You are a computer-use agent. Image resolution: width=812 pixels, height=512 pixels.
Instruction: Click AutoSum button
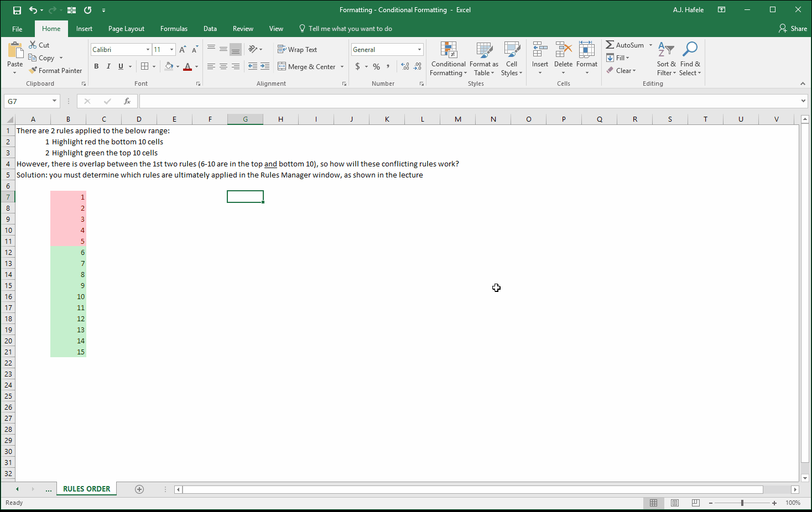(625, 45)
